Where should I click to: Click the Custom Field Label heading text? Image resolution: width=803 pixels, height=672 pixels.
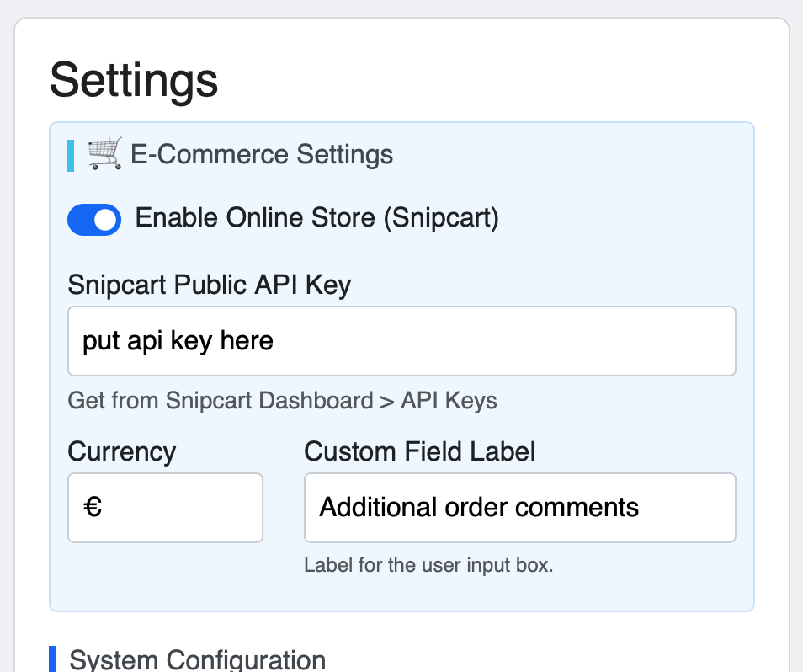pyautogui.click(x=419, y=451)
